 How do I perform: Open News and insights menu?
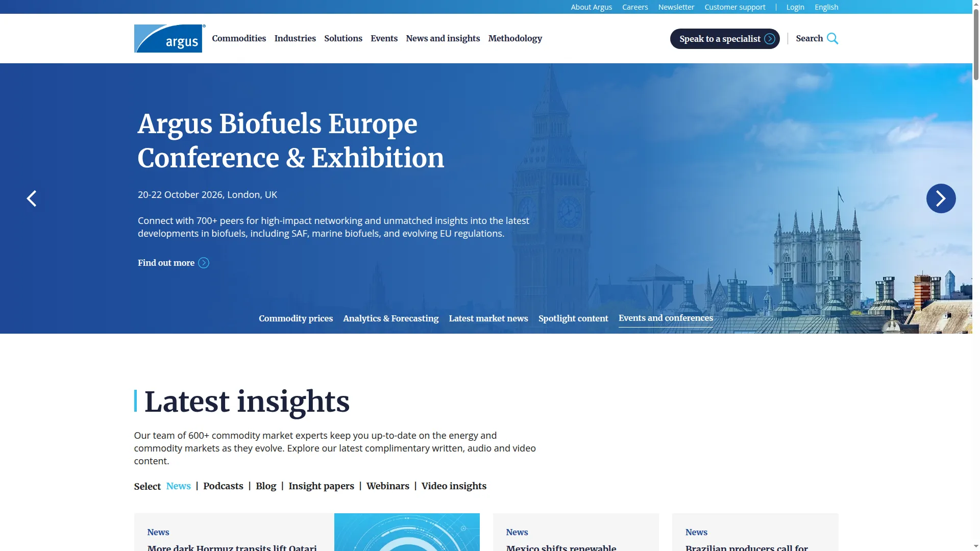(443, 38)
